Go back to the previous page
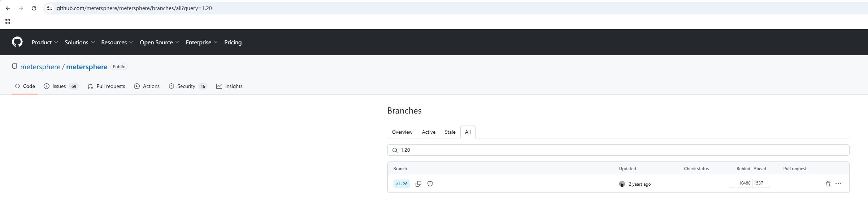868x217 pixels. 8,8
